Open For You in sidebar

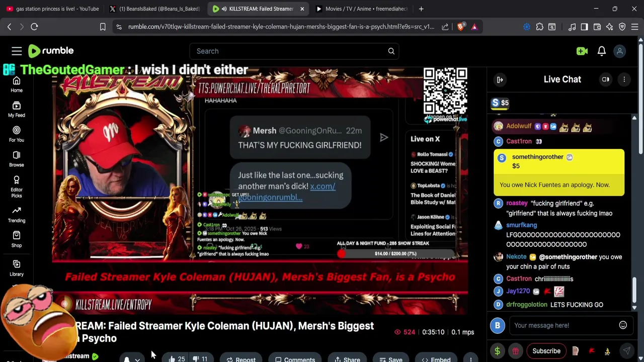17,134
